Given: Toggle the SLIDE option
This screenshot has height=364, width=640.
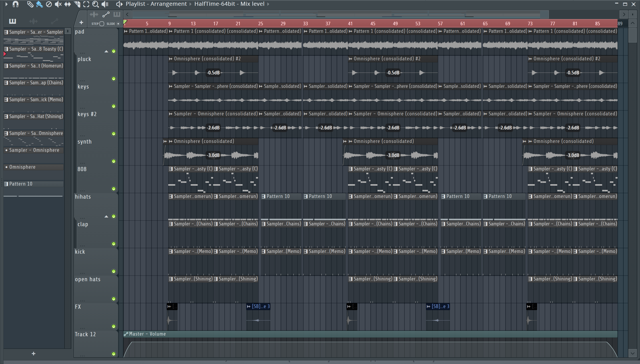Looking at the screenshot, I should pyautogui.click(x=118, y=24).
